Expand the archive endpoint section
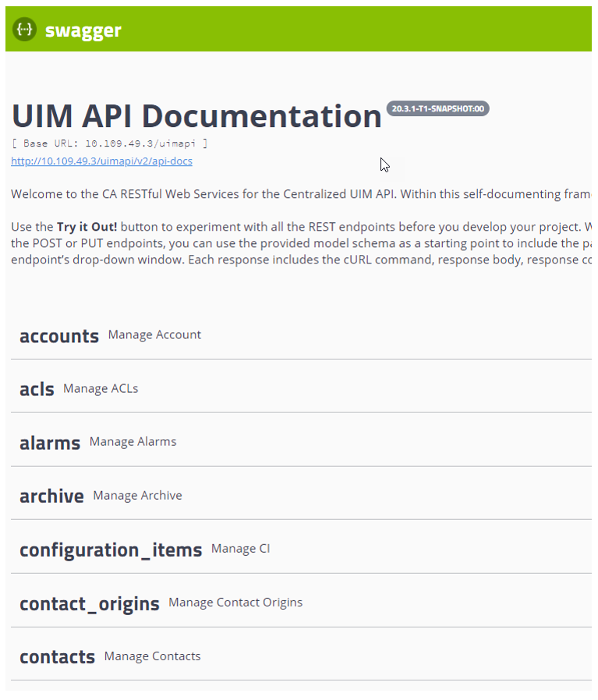598x700 pixels. [x=51, y=496]
